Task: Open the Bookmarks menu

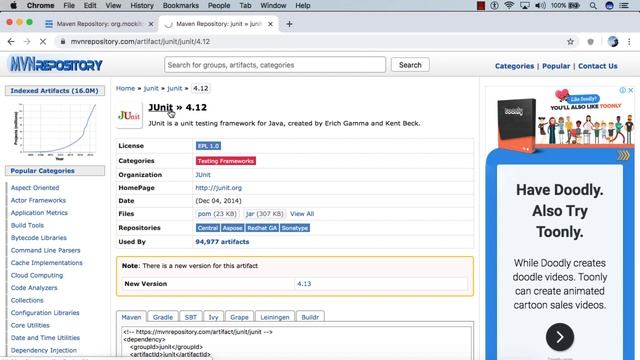Action: pos(180,5)
